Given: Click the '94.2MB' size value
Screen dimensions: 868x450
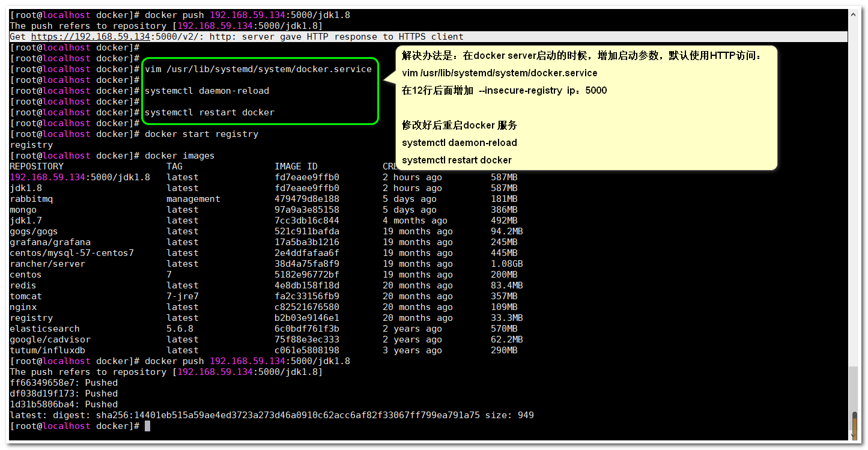Looking at the screenshot, I should [507, 231].
